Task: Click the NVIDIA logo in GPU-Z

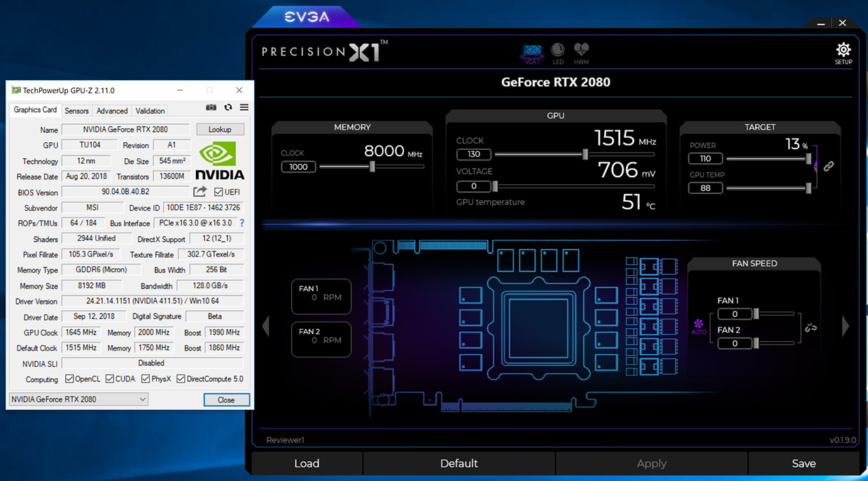Action: 219,160
